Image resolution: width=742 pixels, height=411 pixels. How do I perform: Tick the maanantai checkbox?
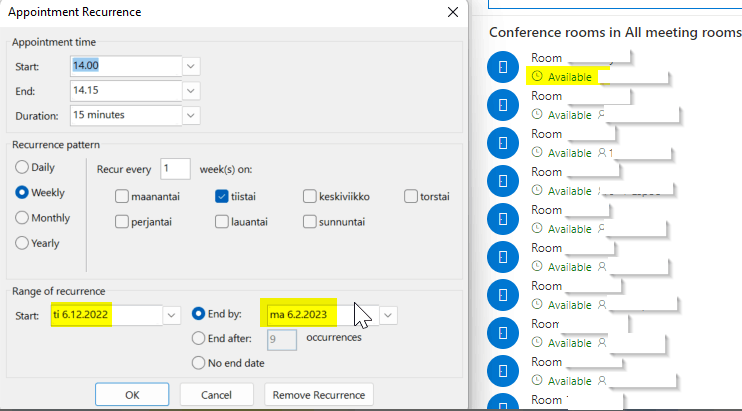(122, 196)
